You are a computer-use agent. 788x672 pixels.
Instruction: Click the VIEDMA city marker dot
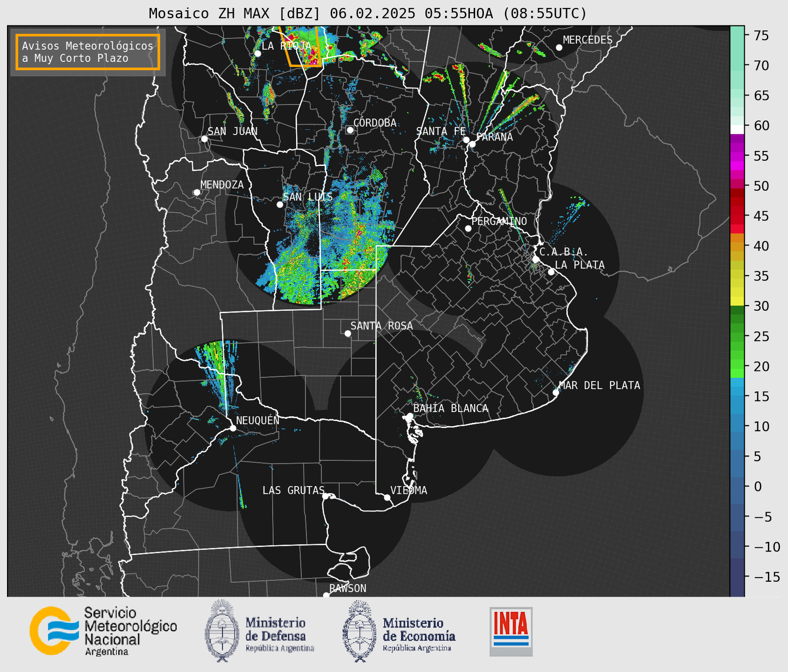(x=387, y=497)
